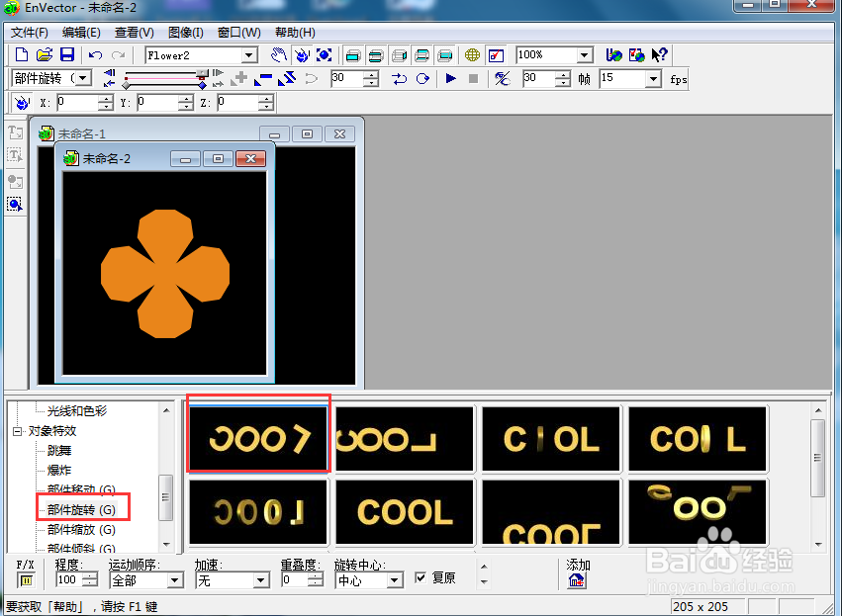Select the top text tool in left toolbar
The height and width of the screenshot is (616, 842).
click(15, 132)
